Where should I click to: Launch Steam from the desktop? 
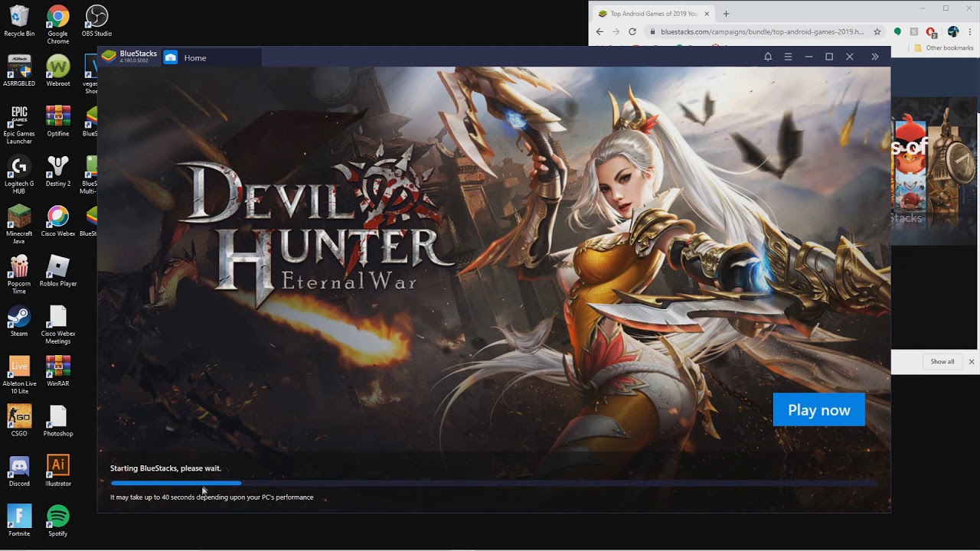(x=19, y=321)
